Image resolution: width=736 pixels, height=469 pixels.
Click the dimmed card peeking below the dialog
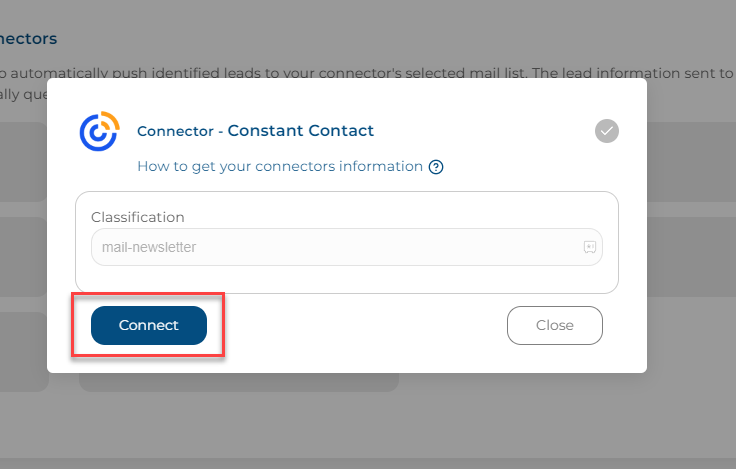tap(239, 383)
